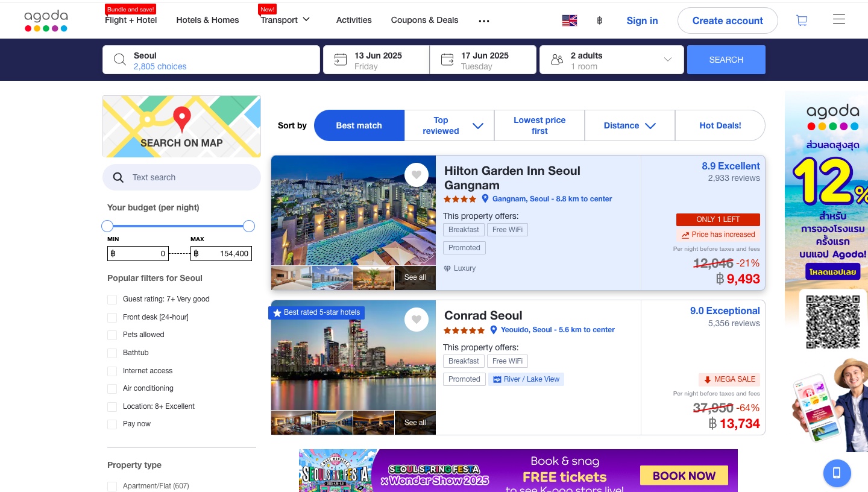Check the Bathtub filter
Screen dimensions: 868x492
112,353
